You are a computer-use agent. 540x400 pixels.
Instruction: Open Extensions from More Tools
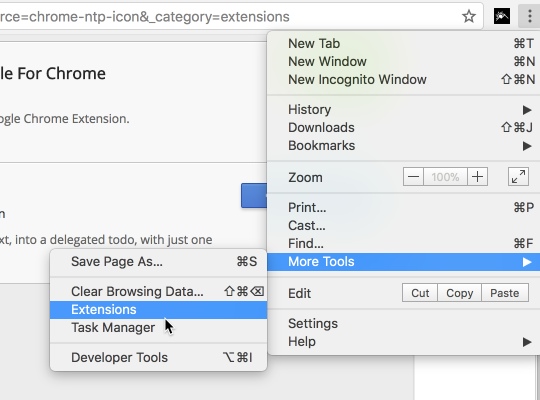tap(158, 310)
